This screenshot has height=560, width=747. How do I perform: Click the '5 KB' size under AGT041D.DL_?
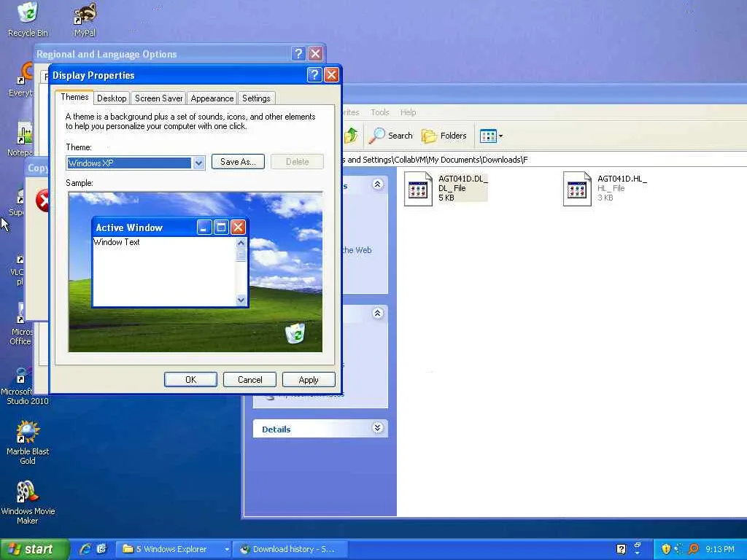click(x=446, y=198)
